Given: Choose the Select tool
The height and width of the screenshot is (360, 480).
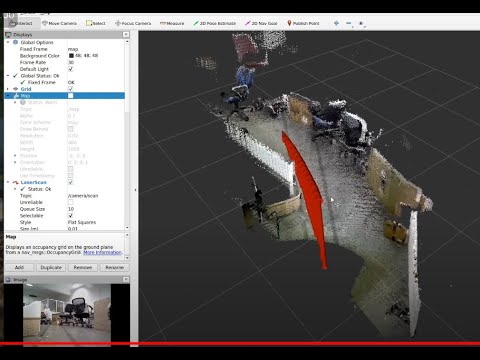Looking at the screenshot, I should (96, 23).
